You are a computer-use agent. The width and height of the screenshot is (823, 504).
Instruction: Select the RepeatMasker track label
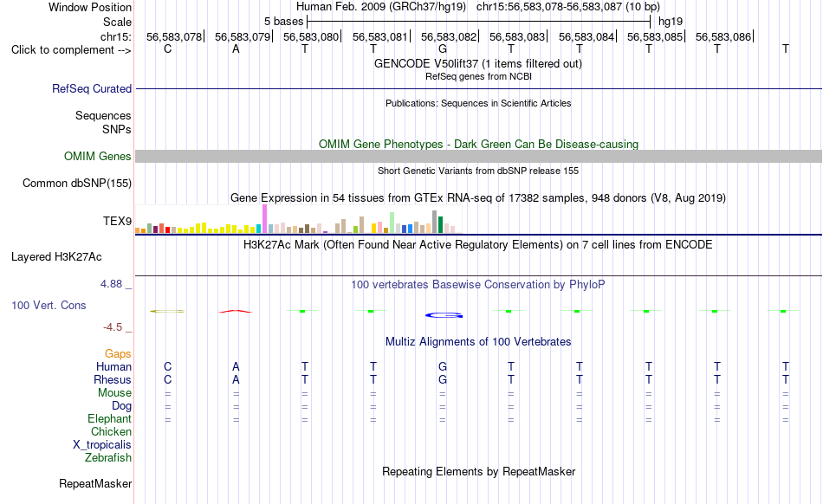95,483
